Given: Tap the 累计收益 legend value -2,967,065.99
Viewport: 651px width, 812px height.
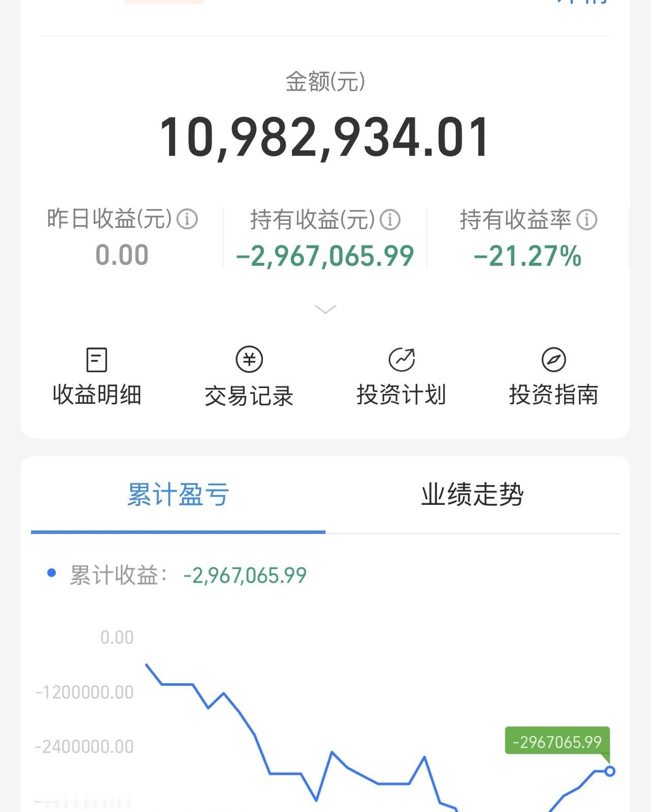Looking at the screenshot, I should click(x=245, y=576).
